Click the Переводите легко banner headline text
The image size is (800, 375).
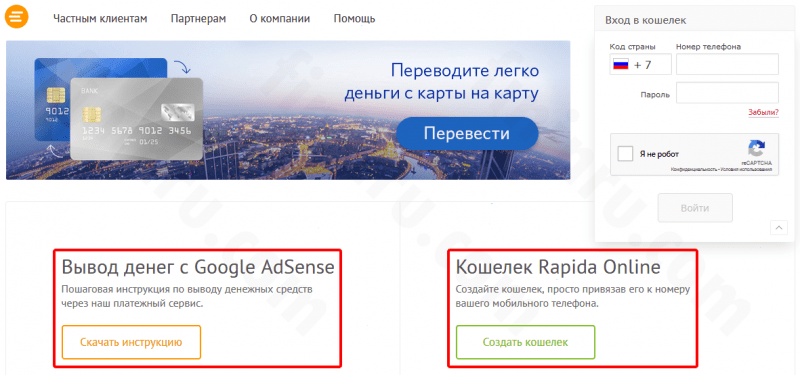[x=442, y=82]
